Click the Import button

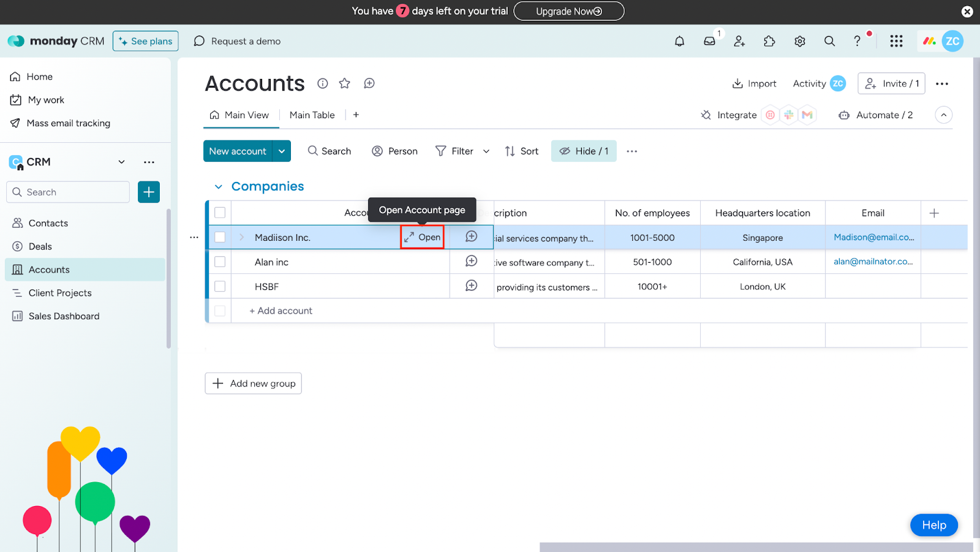(754, 84)
